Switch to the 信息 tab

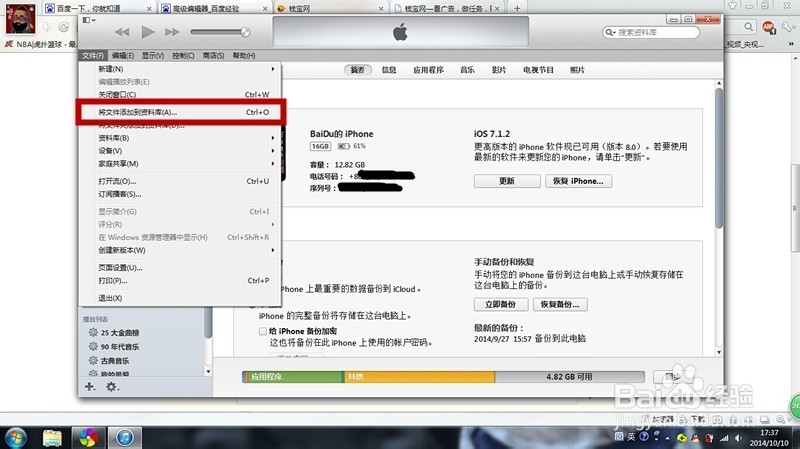point(389,70)
